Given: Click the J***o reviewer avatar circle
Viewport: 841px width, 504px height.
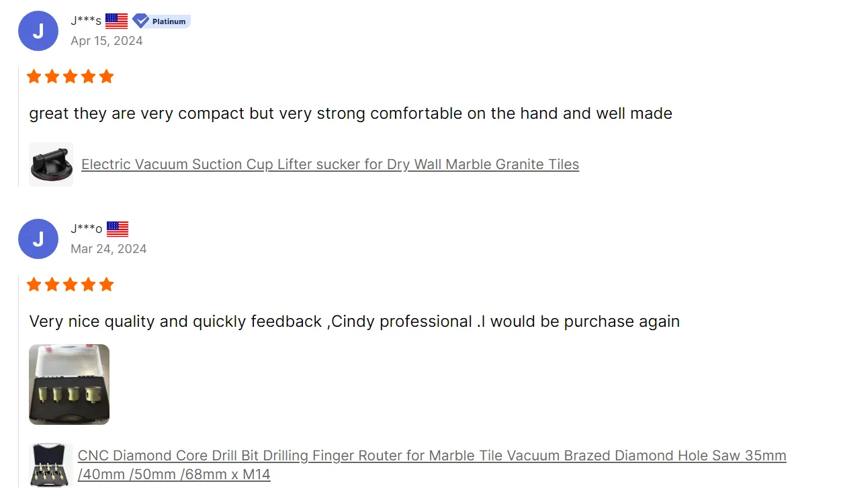Looking at the screenshot, I should pyautogui.click(x=38, y=239).
